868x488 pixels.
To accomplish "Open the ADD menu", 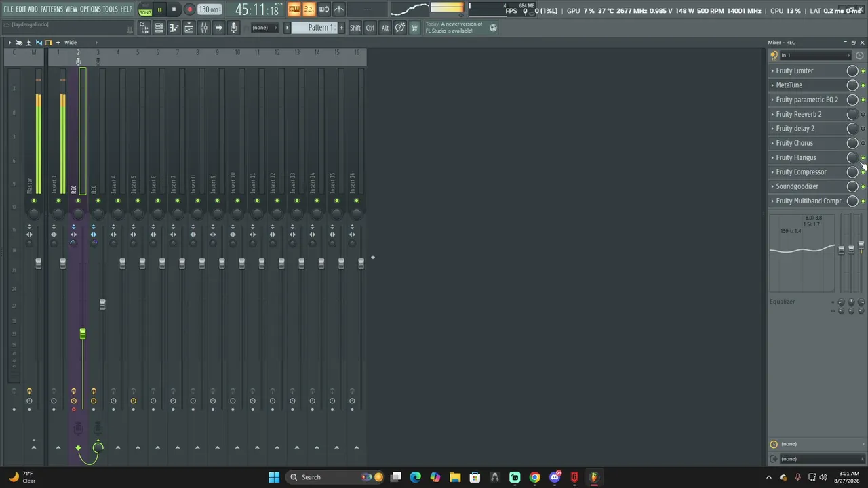I will click(33, 9).
